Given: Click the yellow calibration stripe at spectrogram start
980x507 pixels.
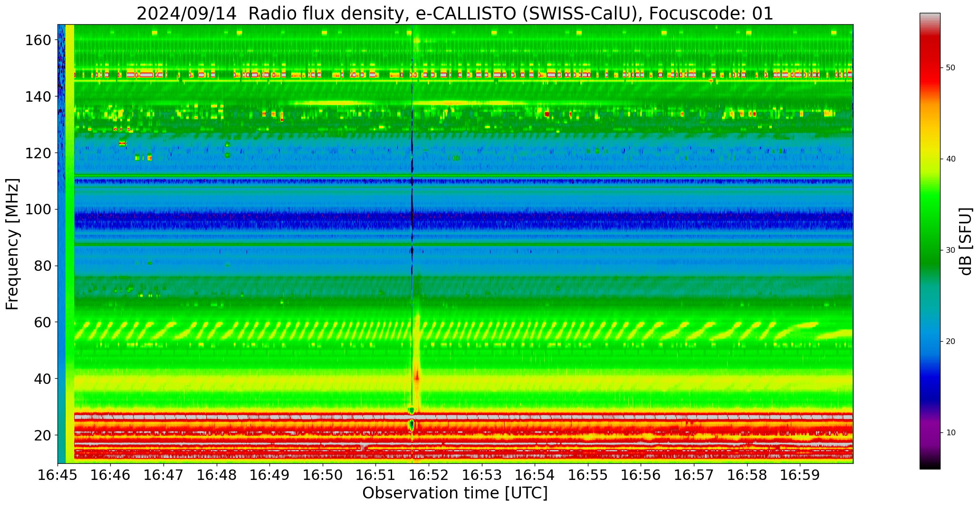Looking at the screenshot, I should click(70, 244).
